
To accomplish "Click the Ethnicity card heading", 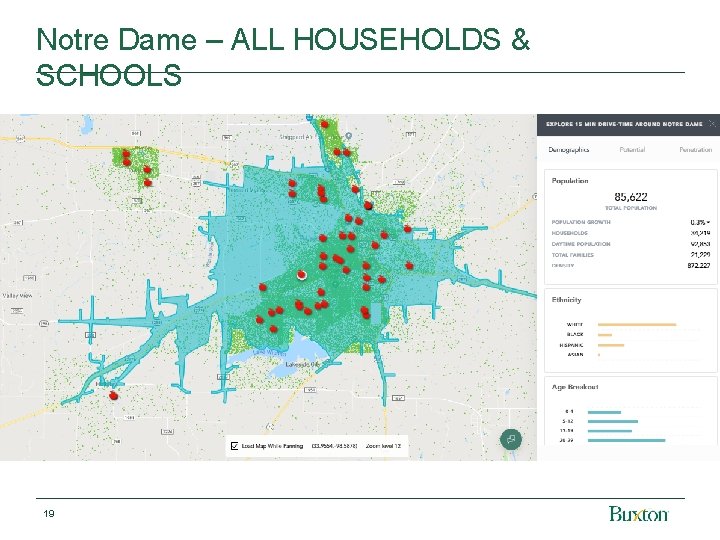I will tap(566, 300).
